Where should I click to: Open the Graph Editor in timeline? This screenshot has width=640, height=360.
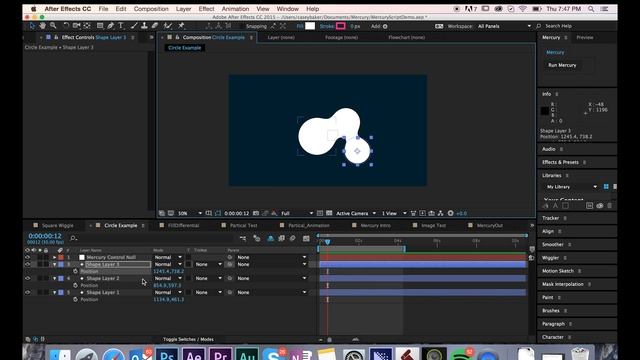306,238
